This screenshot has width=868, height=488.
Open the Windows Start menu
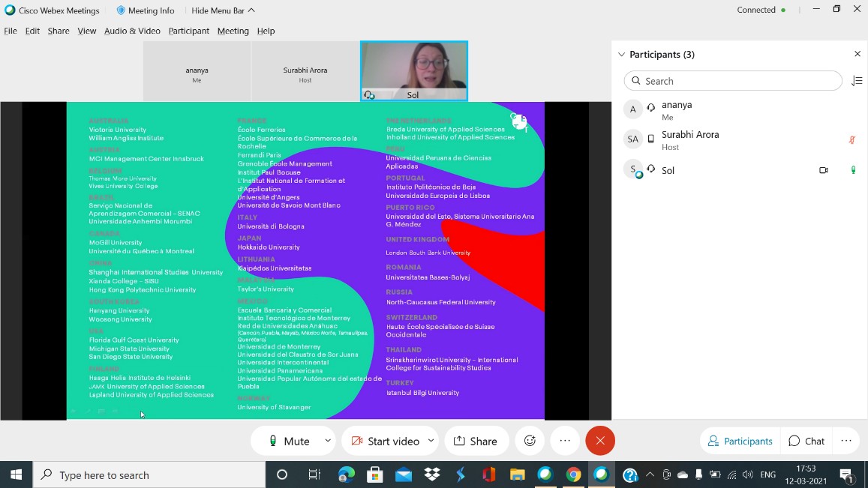click(x=16, y=475)
